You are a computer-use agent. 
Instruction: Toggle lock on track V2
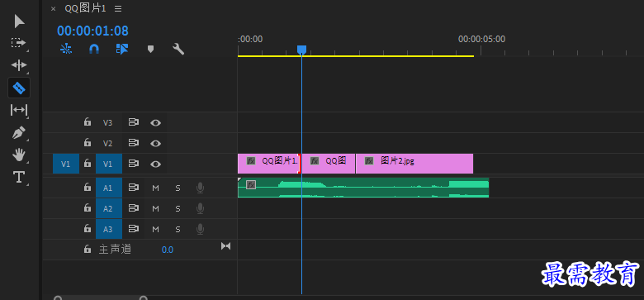(87, 143)
